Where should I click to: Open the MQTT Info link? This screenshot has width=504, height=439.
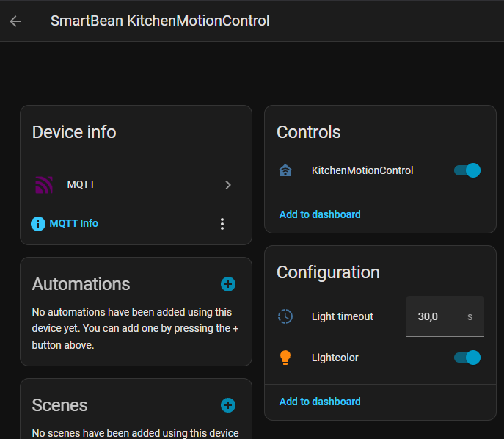click(x=73, y=223)
